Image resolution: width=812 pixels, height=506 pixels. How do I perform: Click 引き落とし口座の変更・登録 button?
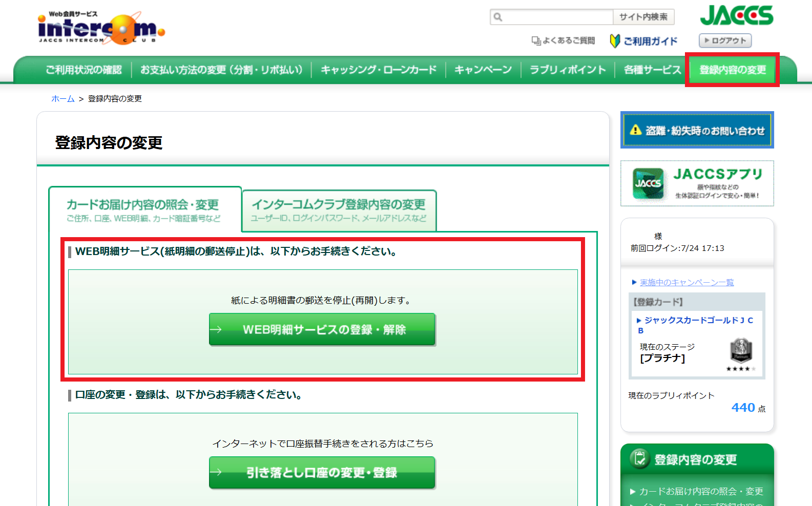point(322,472)
